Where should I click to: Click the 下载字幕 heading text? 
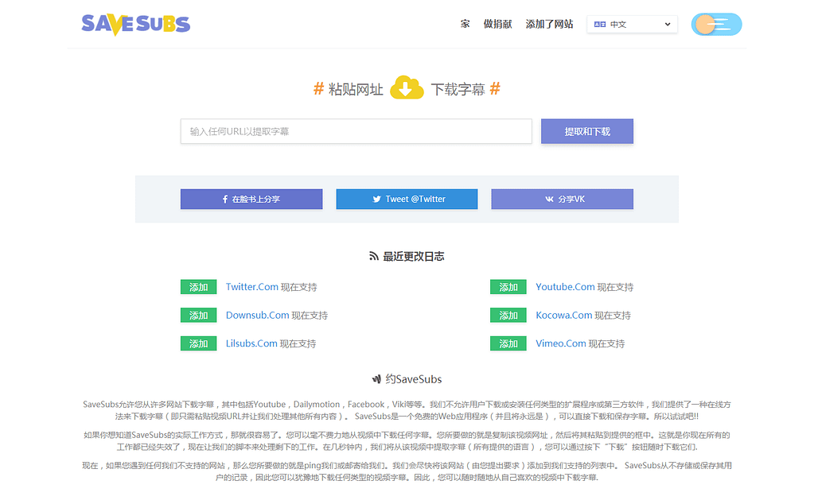[458, 90]
